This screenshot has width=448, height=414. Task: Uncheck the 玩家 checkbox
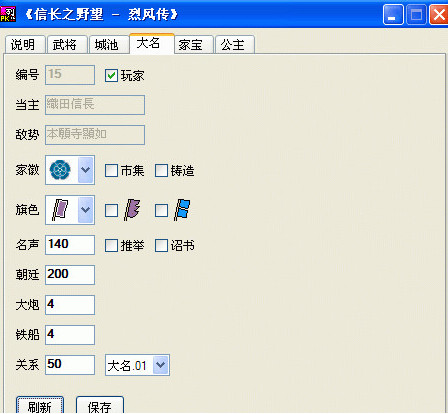tap(111, 75)
